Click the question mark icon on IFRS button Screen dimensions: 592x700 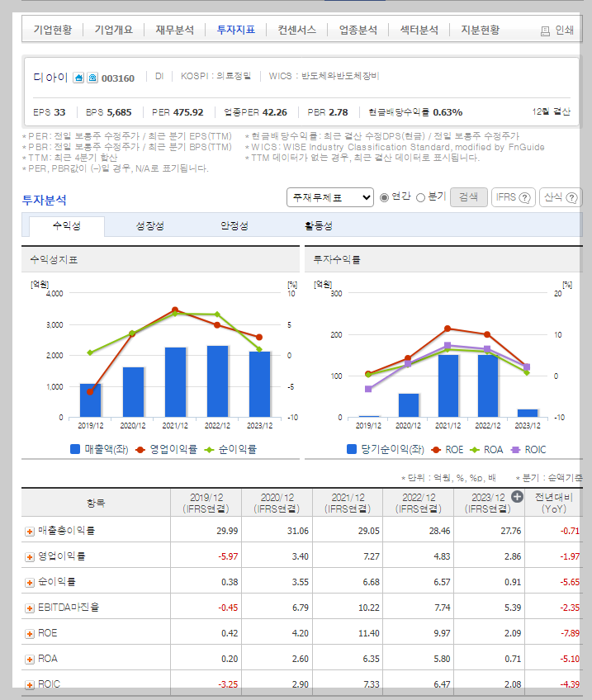pos(525,197)
